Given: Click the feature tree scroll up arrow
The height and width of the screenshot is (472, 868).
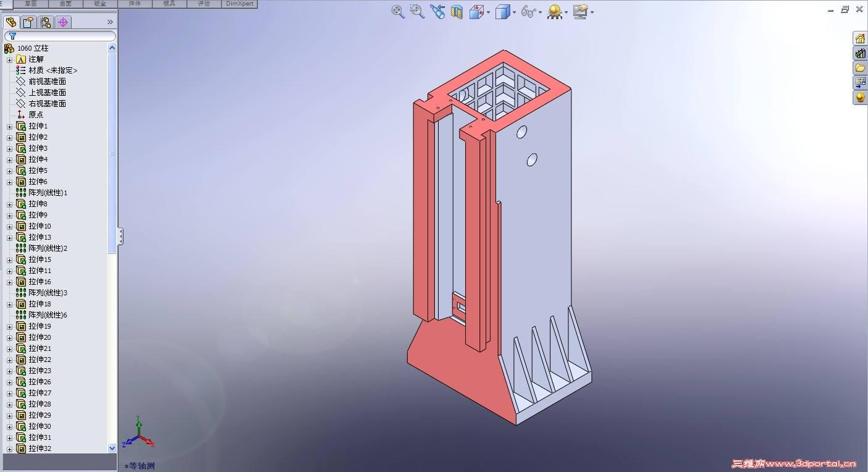Looking at the screenshot, I should tap(112, 48).
